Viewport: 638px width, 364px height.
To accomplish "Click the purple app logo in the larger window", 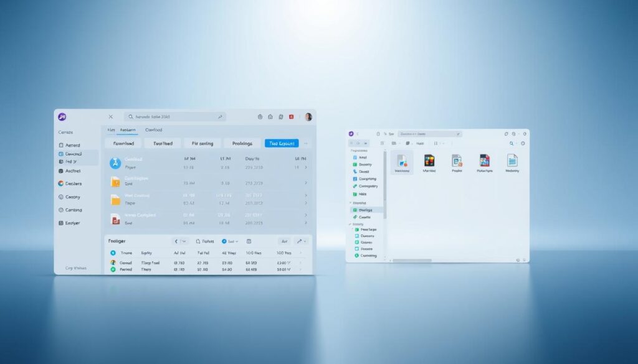I will pos(62,116).
